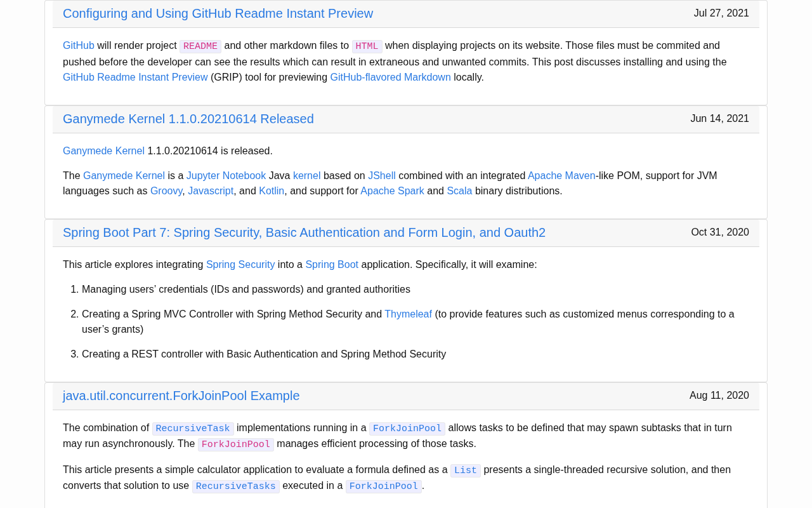
Task: Open the java.util.concurrent.ForkJoinPool Example post
Action: point(181,396)
